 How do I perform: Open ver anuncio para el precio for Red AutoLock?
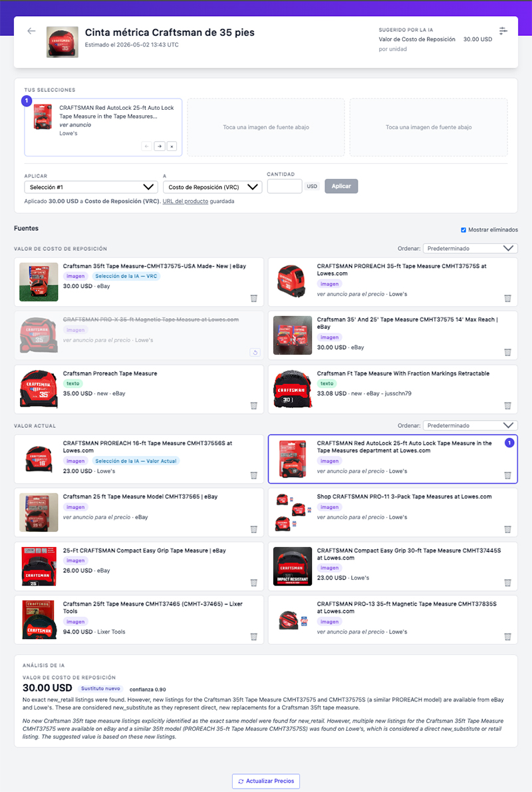[x=351, y=471]
